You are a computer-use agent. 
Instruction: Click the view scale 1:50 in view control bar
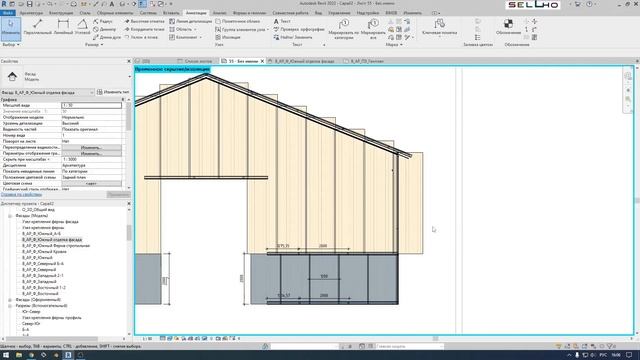[147, 339]
